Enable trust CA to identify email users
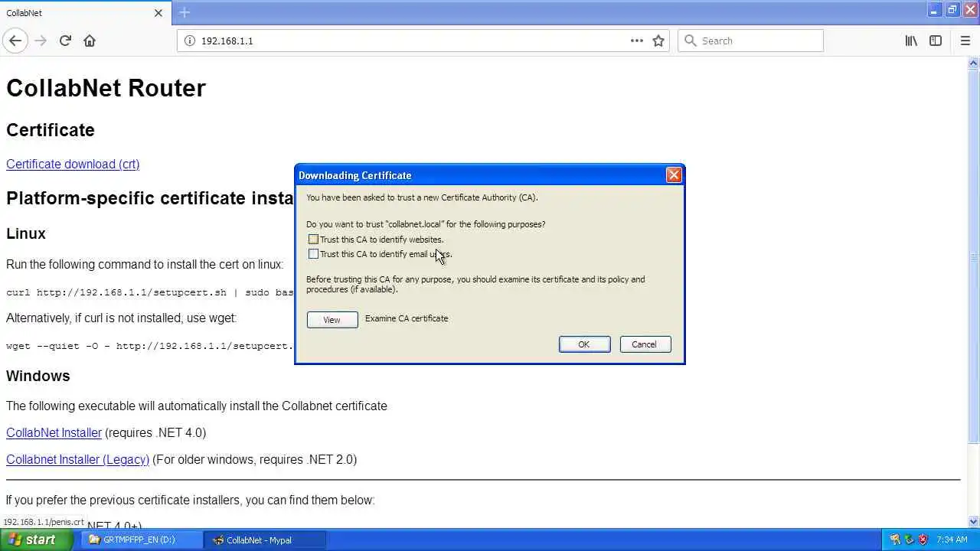The height and width of the screenshot is (551, 980). pyautogui.click(x=313, y=254)
